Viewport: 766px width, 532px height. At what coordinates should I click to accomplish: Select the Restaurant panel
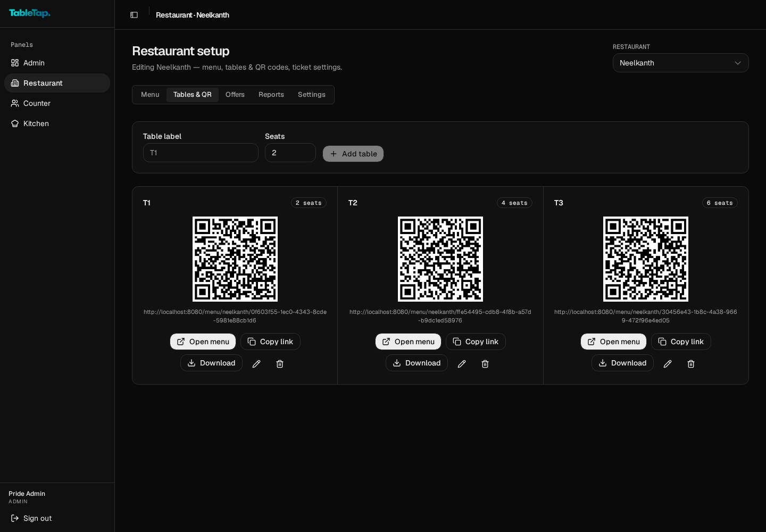(x=57, y=83)
